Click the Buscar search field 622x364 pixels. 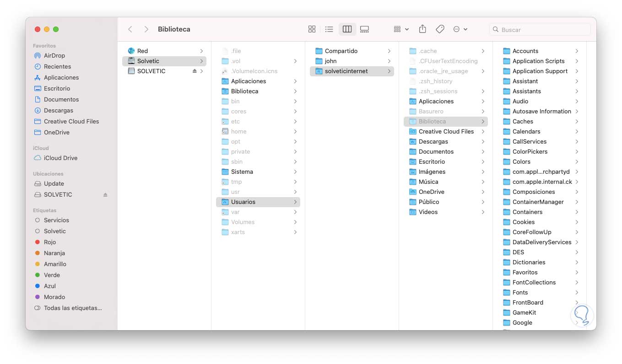pos(540,29)
